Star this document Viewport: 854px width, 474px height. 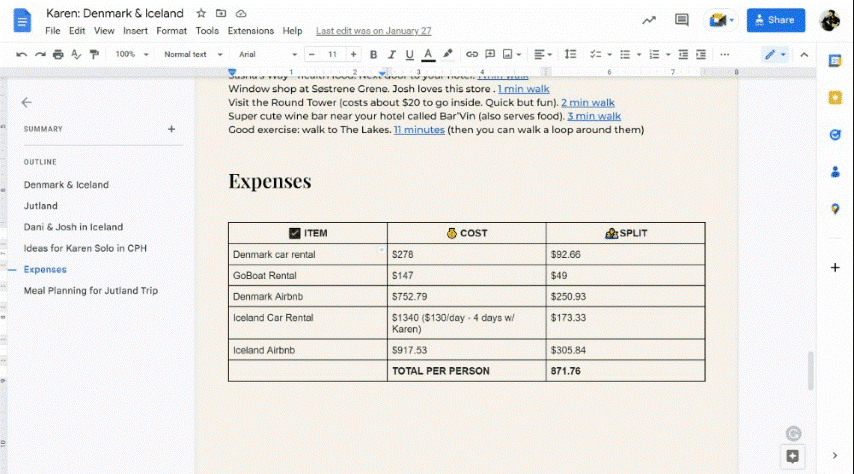201,14
